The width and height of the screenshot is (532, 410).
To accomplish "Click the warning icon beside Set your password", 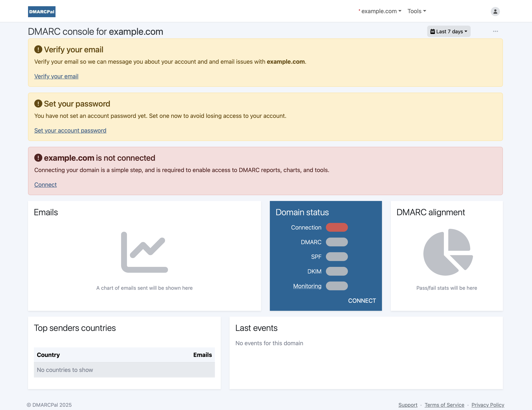I will (38, 104).
